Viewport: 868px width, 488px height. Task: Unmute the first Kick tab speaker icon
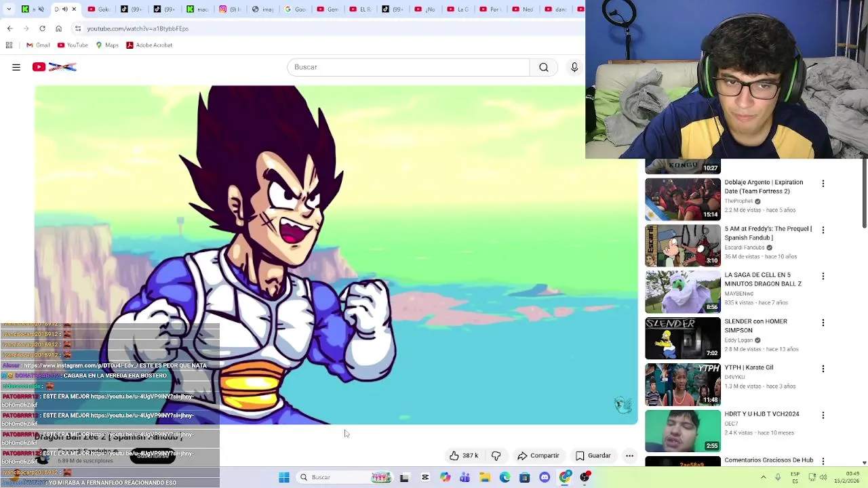pyautogui.click(x=41, y=9)
